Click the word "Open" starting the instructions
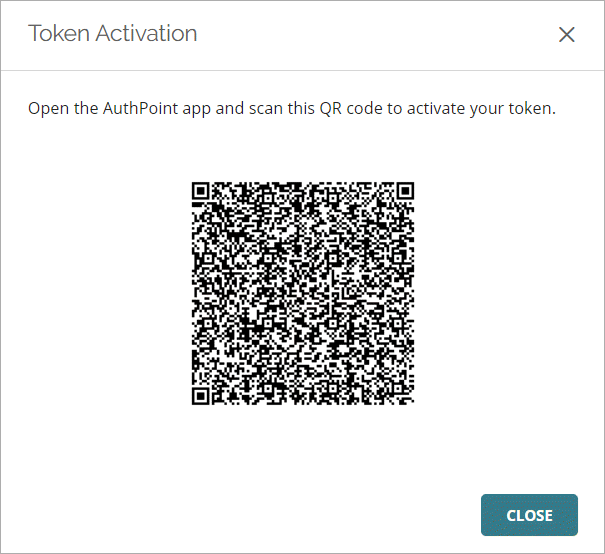 [x=46, y=108]
